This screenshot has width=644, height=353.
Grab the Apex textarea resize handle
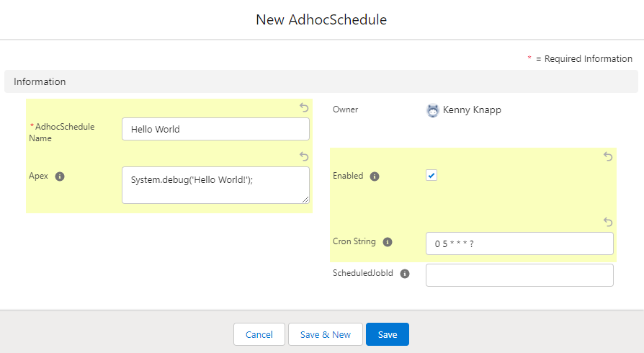(x=305, y=200)
